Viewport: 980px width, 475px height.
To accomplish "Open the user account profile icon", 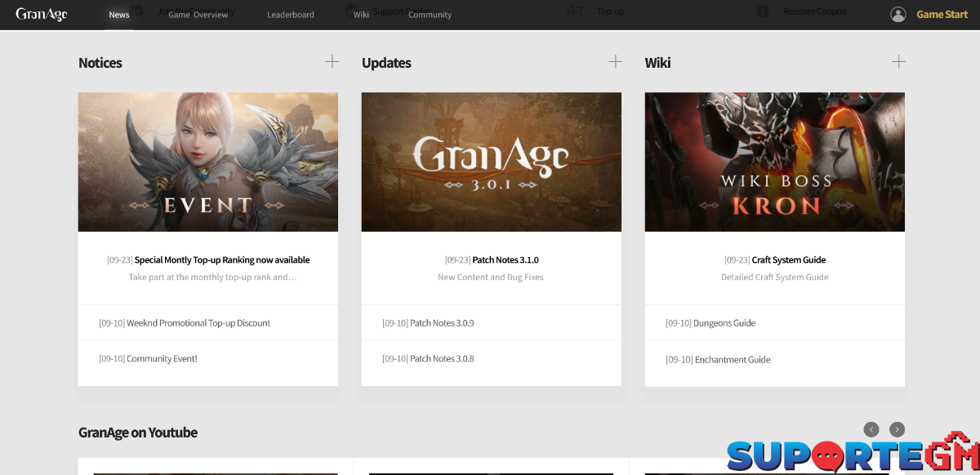I will pyautogui.click(x=898, y=14).
